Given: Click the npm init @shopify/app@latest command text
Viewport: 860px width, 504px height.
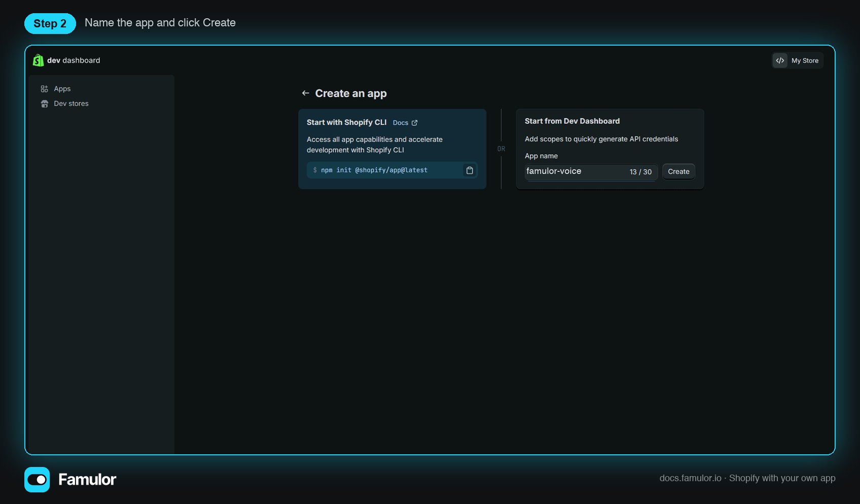Looking at the screenshot, I should [x=374, y=170].
